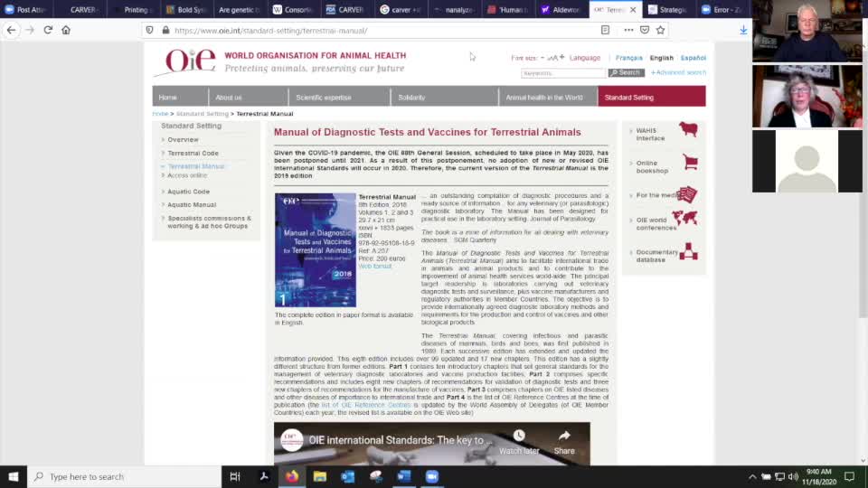Screen dimensions: 868x488
Task: Click the Windows taskbar search box
Action: click(125, 476)
